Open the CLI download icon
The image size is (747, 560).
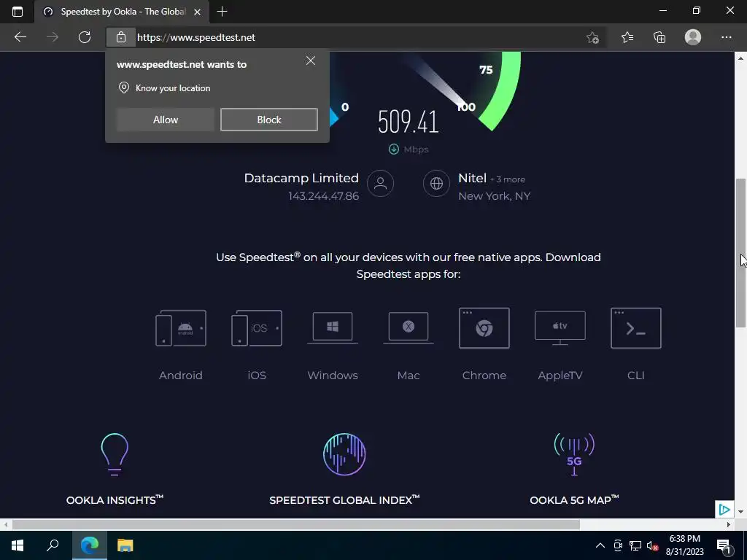tap(636, 328)
